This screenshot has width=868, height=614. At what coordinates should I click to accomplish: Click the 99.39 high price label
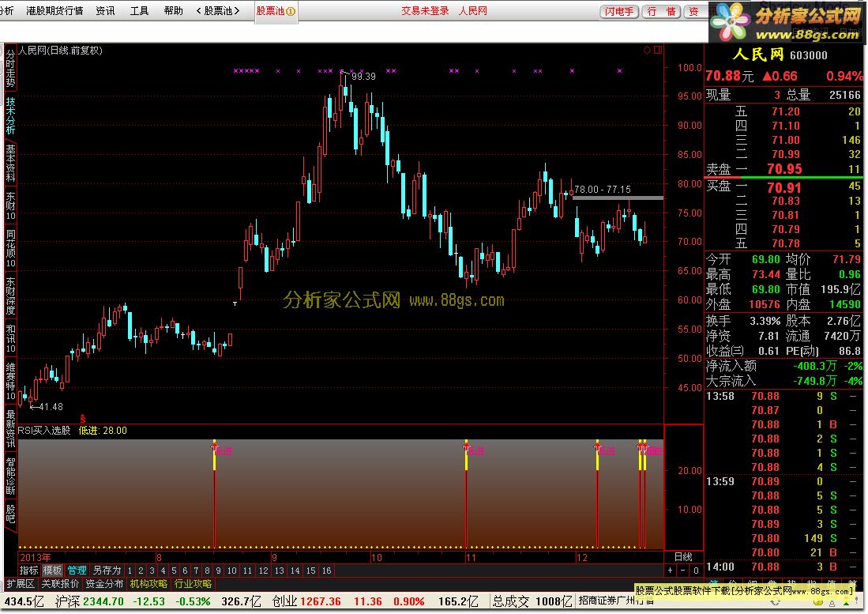(363, 77)
